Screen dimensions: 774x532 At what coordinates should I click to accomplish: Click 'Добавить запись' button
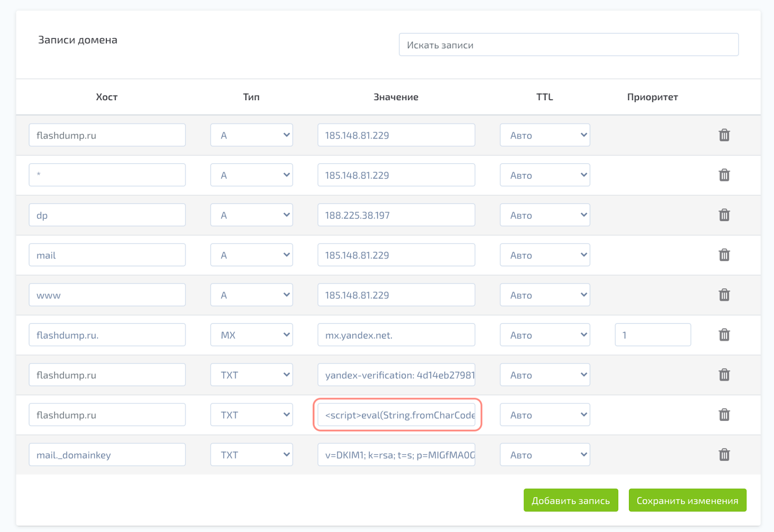[571, 500]
